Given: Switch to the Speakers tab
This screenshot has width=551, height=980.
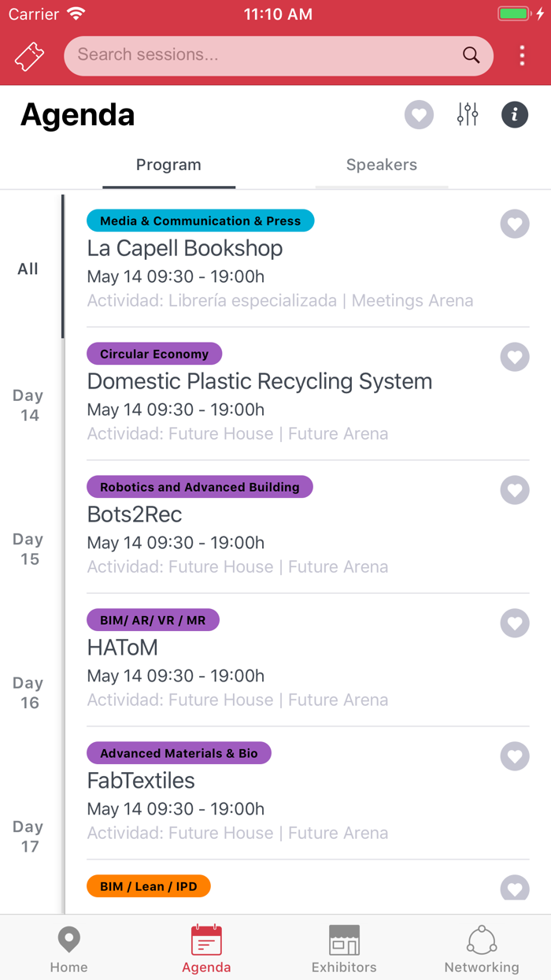Looking at the screenshot, I should (382, 165).
